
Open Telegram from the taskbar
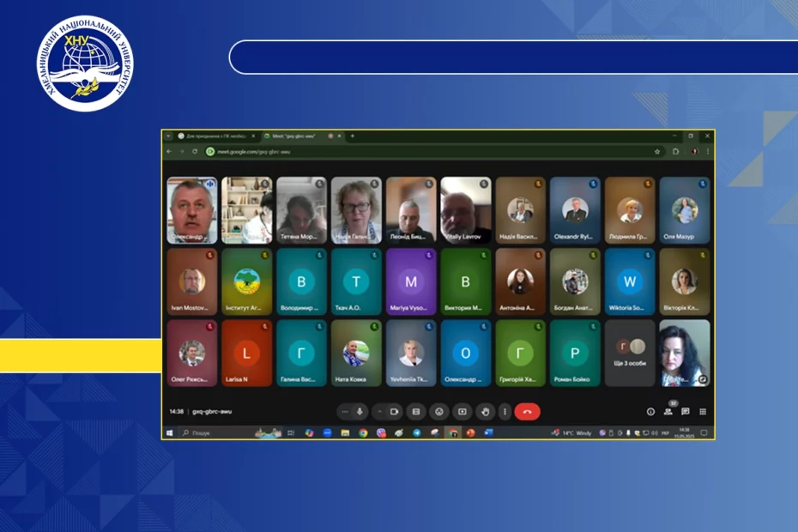click(417, 432)
